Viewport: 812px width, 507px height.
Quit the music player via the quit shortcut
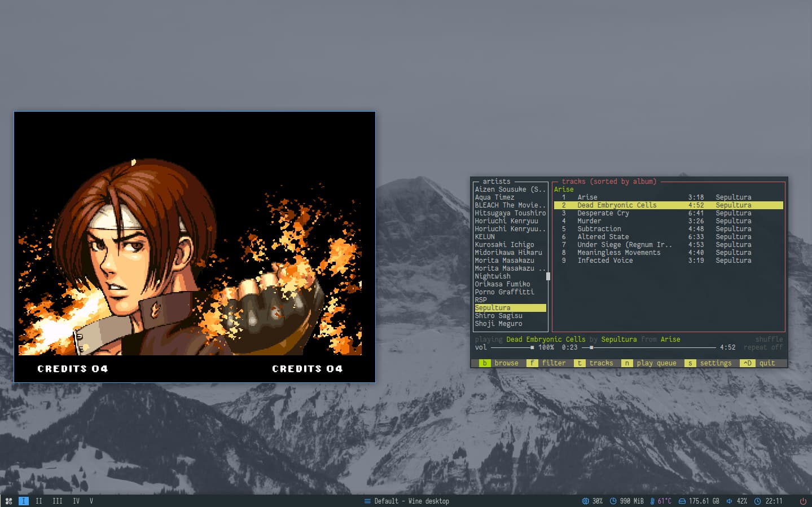coord(758,363)
